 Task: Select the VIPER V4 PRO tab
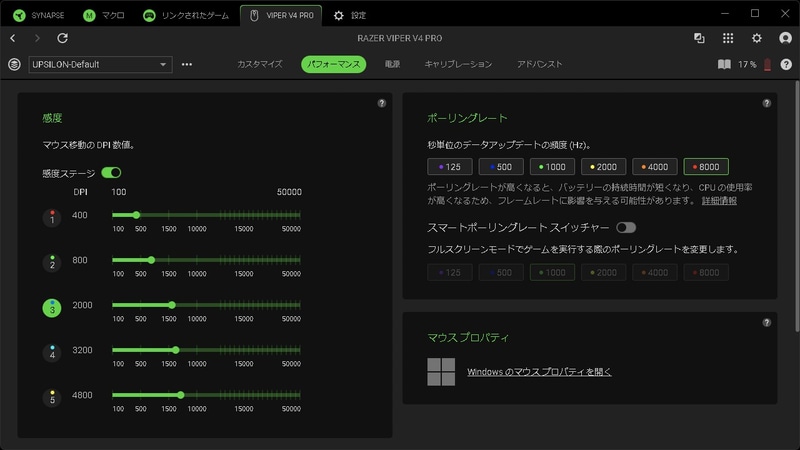281,15
